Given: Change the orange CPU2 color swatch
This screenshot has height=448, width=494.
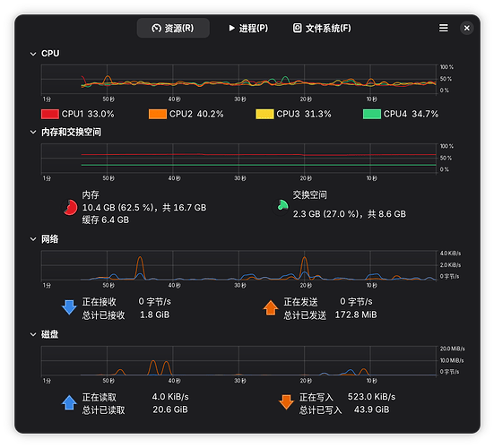Looking at the screenshot, I should (158, 114).
